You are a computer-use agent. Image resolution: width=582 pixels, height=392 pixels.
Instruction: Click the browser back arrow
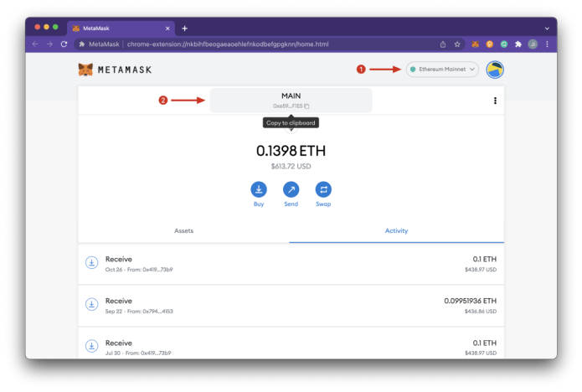[35, 44]
